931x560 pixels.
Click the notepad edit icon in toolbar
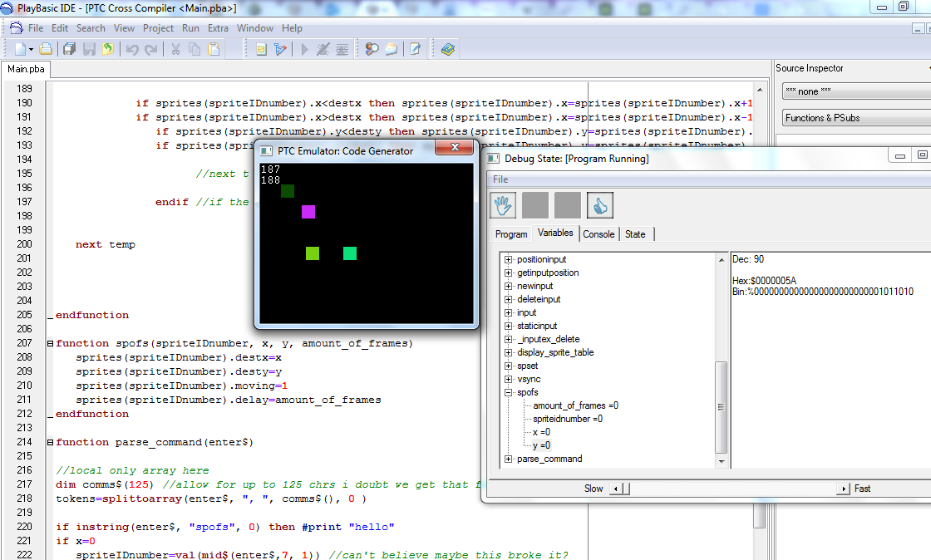(415, 49)
